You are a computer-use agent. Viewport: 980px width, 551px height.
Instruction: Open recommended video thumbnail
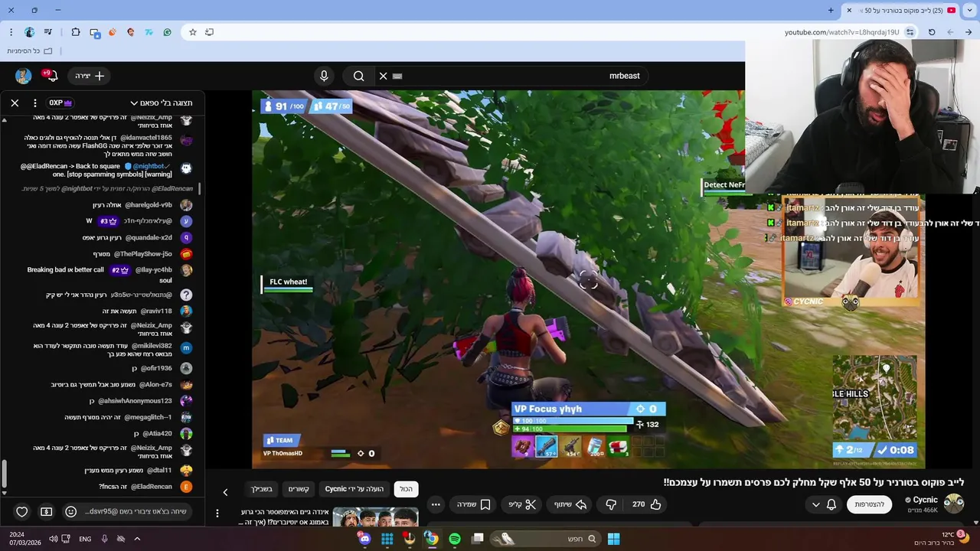[375, 517]
